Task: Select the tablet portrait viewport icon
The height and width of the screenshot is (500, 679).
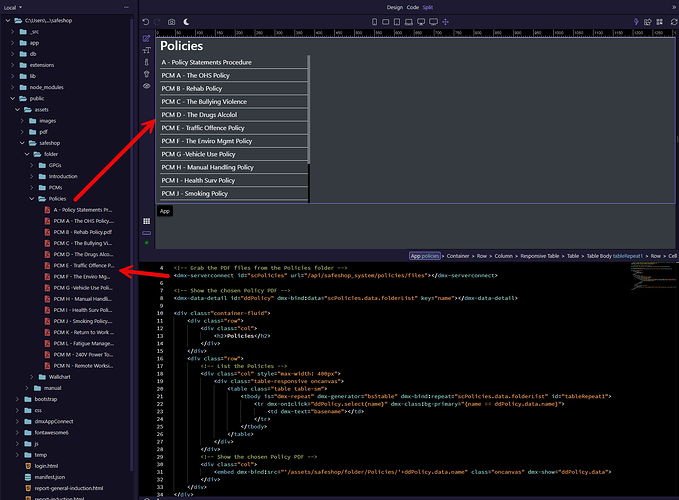Action: (397, 22)
